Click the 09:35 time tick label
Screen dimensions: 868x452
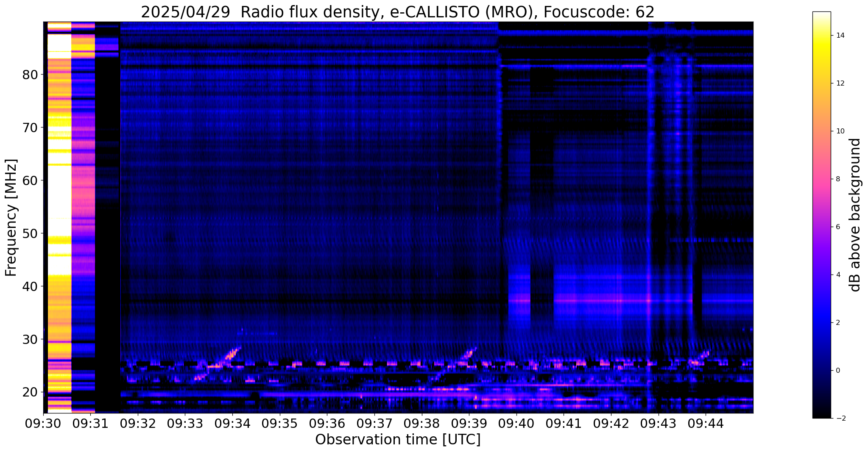coord(280,424)
